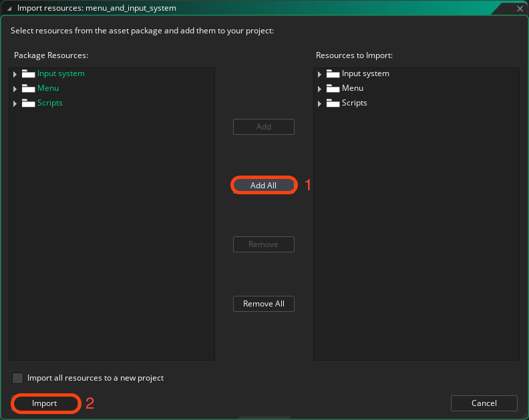Expand Input system folder in Resources to Import

(319, 74)
